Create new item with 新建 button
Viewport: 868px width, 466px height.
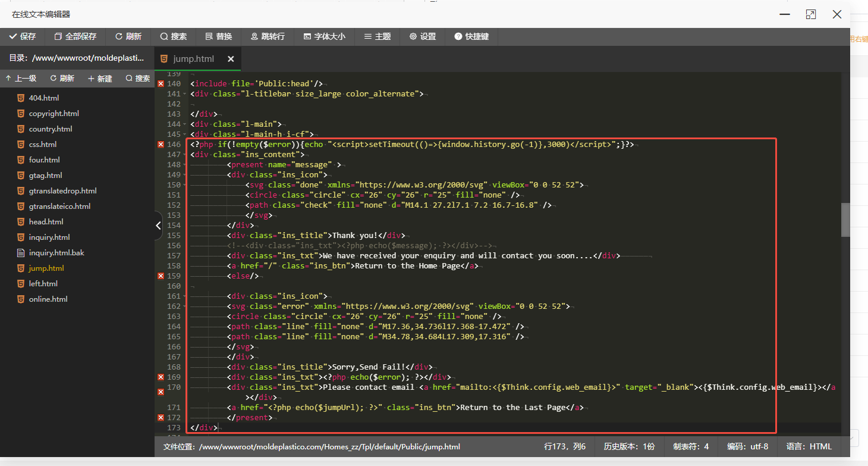[x=99, y=79]
